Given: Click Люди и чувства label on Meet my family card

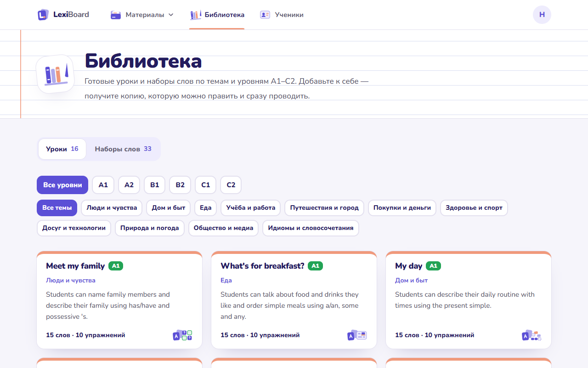Looking at the screenshot, I should [x=71, y=280].
